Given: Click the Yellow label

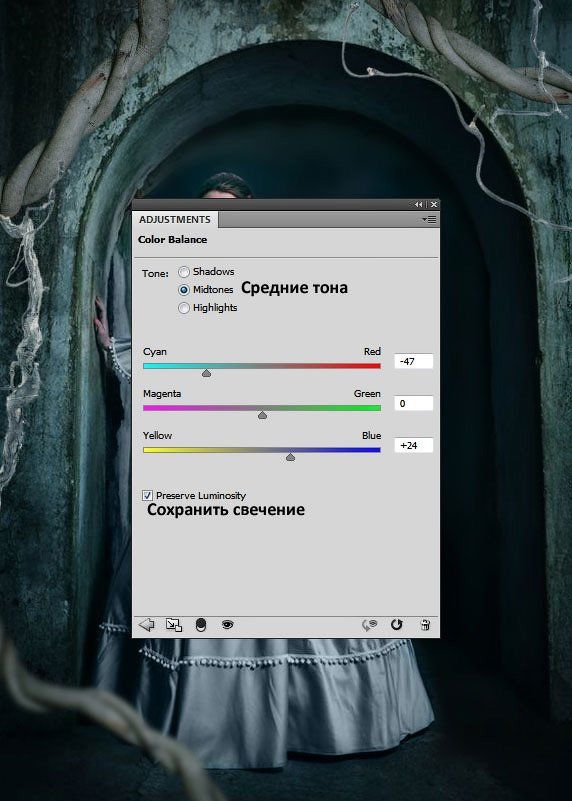Looking at the screenshot, I should click(157, 435).
